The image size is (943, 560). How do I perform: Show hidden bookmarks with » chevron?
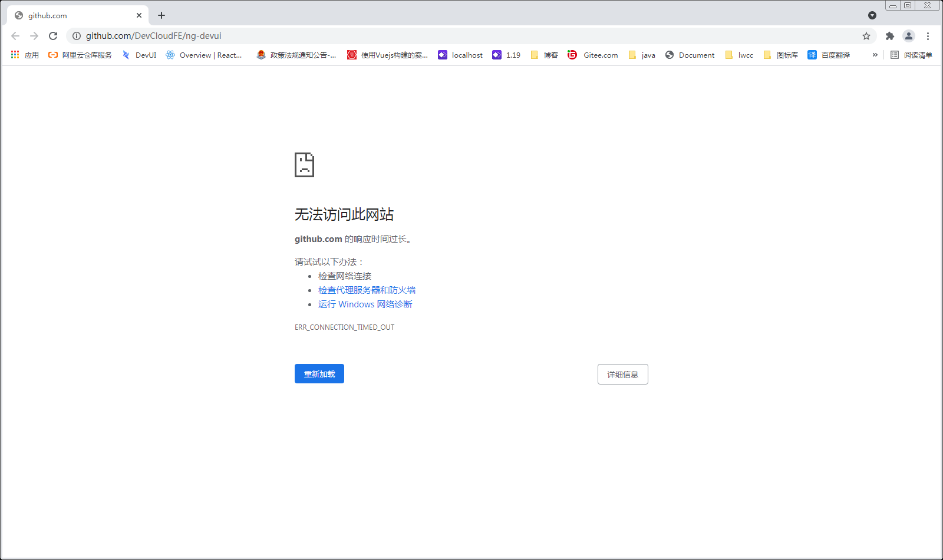click(875, 55)
